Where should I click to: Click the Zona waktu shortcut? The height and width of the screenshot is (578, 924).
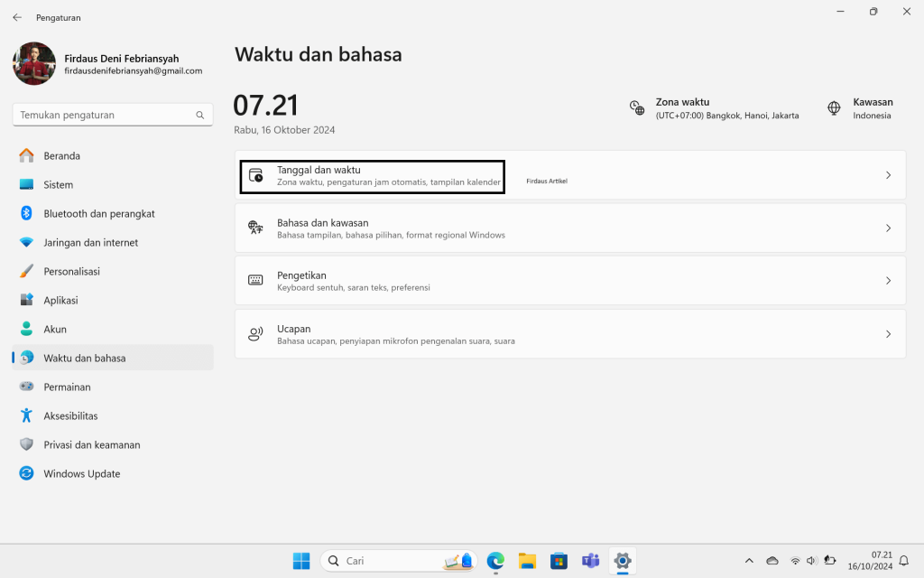tap(713, 108)
